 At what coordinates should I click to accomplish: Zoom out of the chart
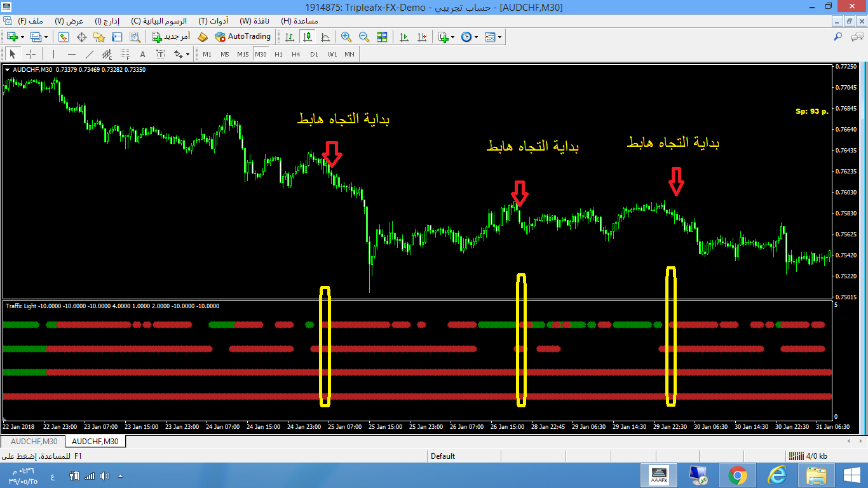(363, 37)
